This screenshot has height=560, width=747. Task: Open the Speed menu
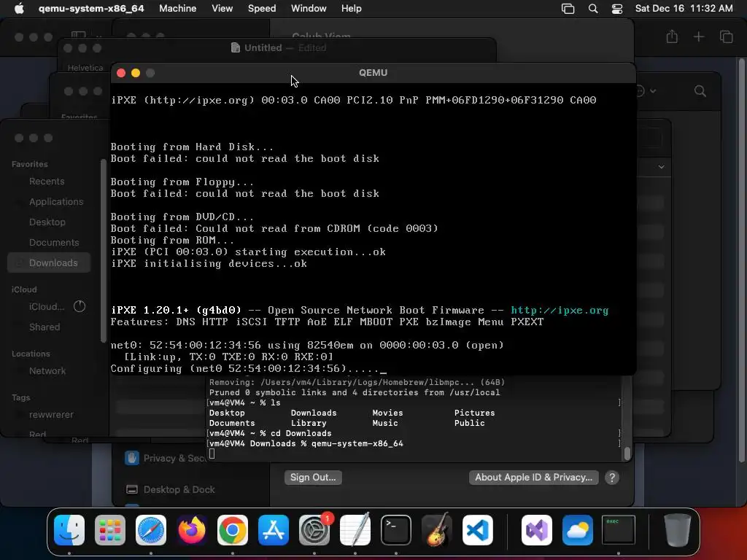262,8
